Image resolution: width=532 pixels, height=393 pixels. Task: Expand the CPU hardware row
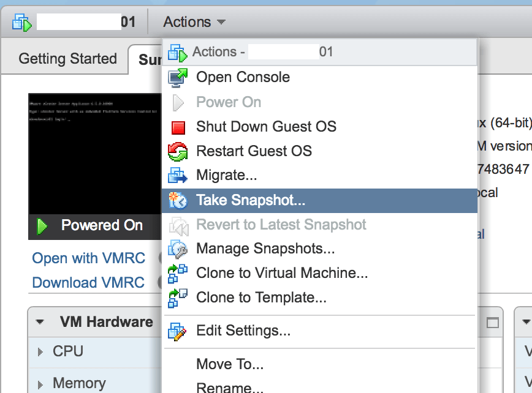click(40, 352)
